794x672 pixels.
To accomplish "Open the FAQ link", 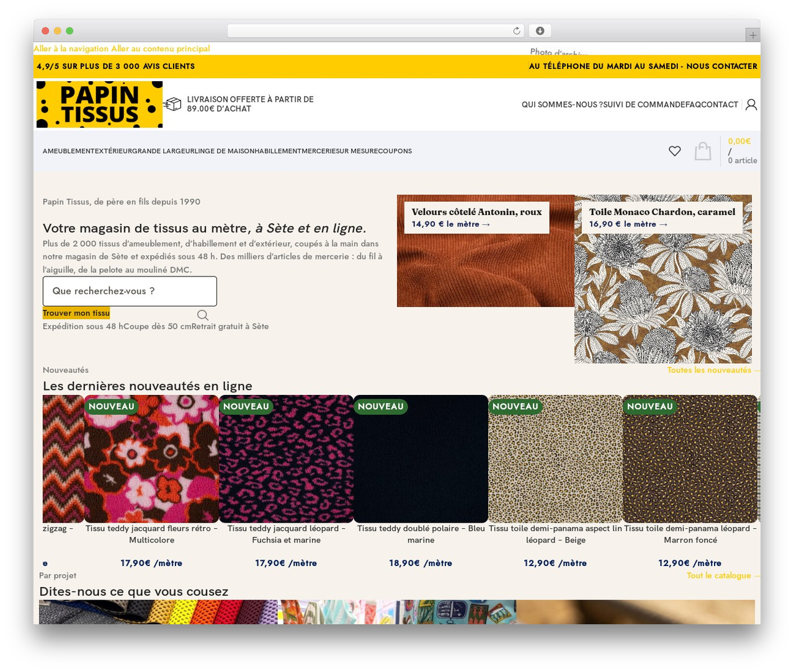I will [x=694, y=105].
